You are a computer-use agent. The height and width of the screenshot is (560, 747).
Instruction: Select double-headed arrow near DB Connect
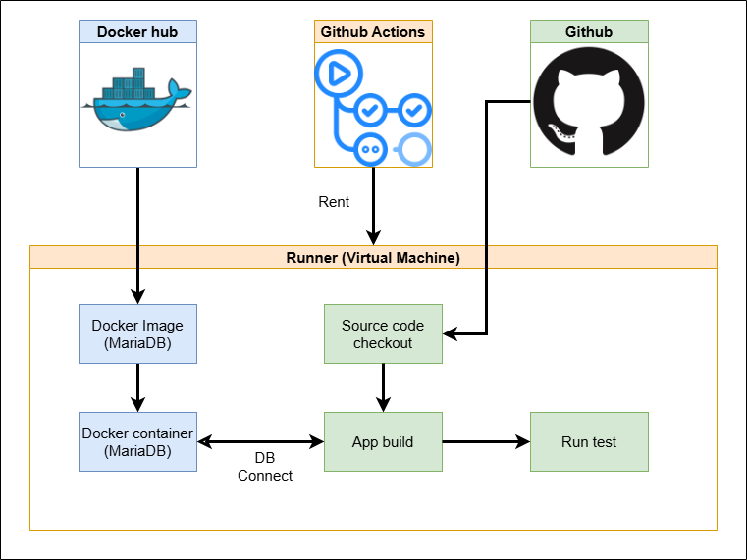click(260, 442)
